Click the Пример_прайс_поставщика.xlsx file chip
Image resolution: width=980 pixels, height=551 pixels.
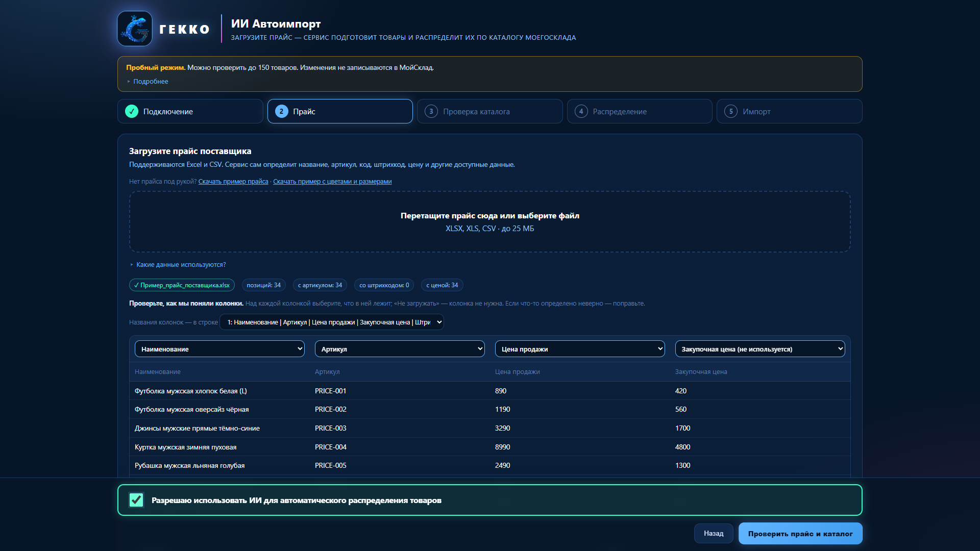coord(182,285)
